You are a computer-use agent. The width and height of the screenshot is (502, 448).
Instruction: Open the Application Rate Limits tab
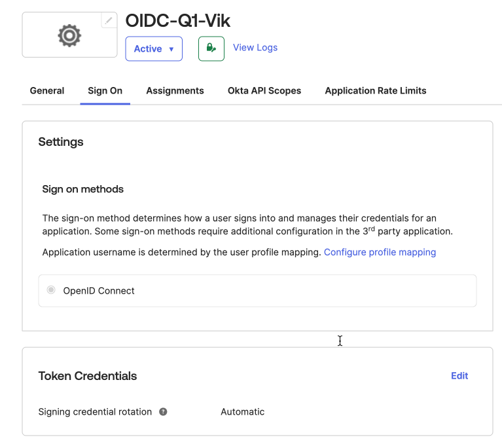(376, 91)
